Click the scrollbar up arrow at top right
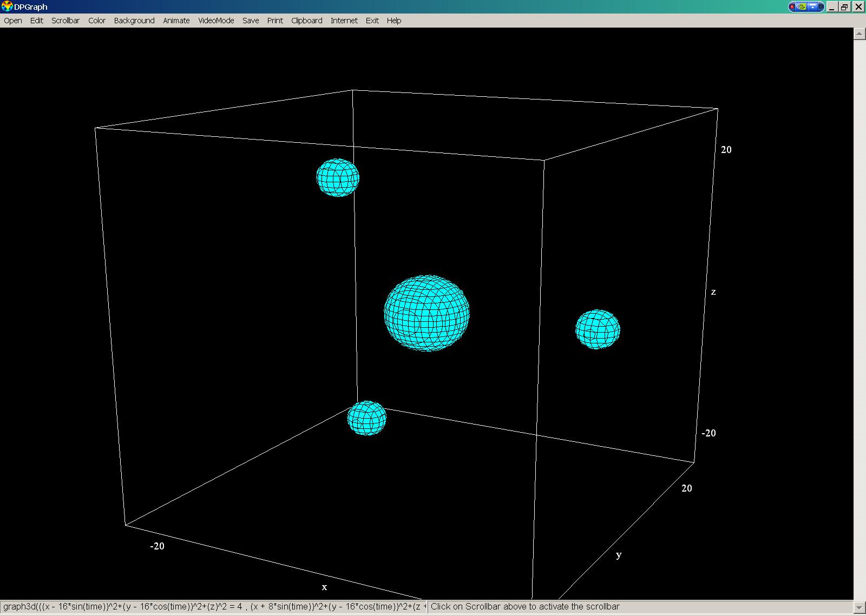The height and width of the screenshot is (616, 866). (x=859, y=34)
